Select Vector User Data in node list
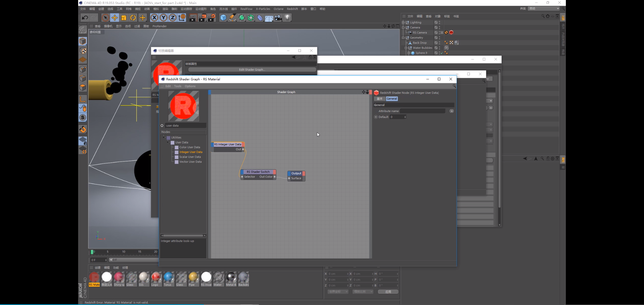This screenshot has width=644, height=305. [x=191, y=162]
